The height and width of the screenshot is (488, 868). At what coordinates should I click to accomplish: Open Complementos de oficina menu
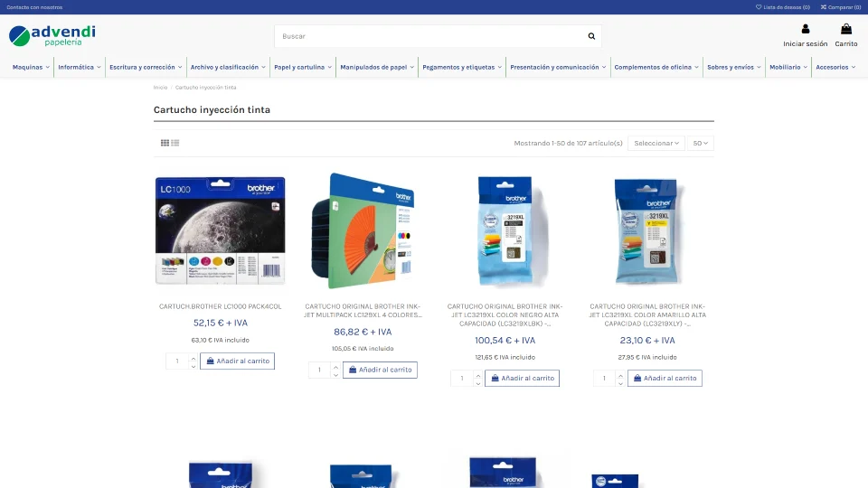point(656,67)
